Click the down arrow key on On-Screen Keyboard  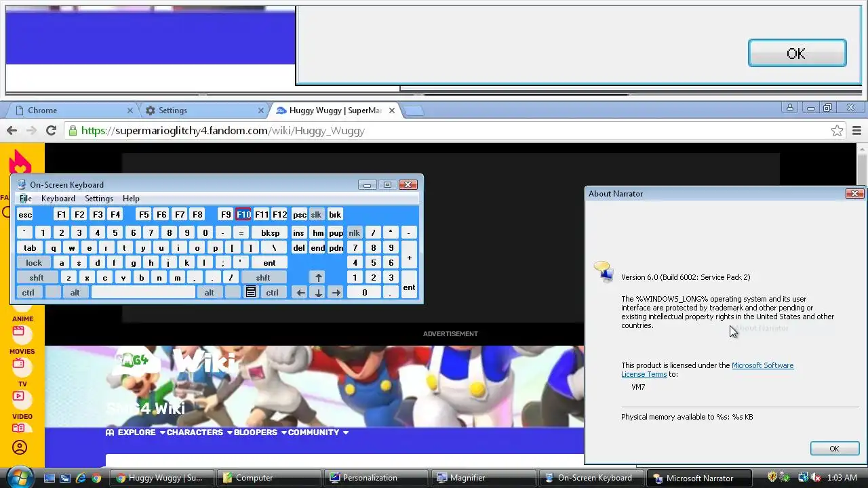pos(318,293)
